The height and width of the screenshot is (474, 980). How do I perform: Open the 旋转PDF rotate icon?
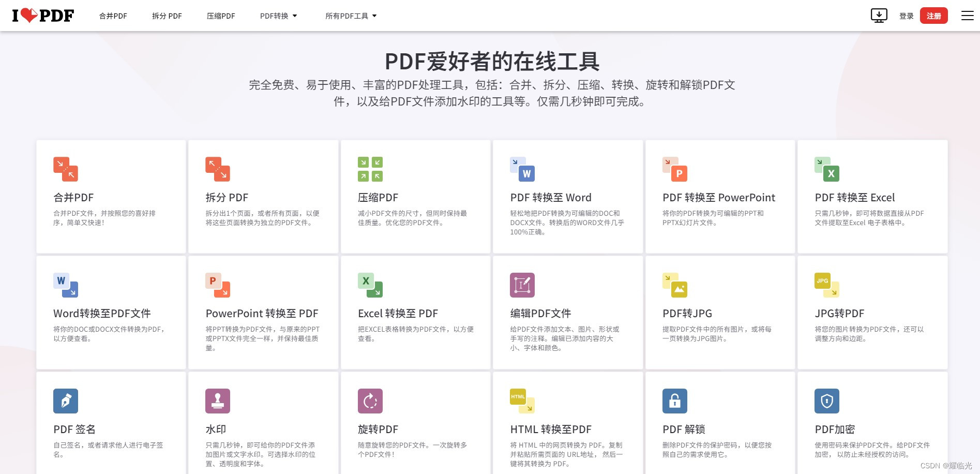(370, 401)
